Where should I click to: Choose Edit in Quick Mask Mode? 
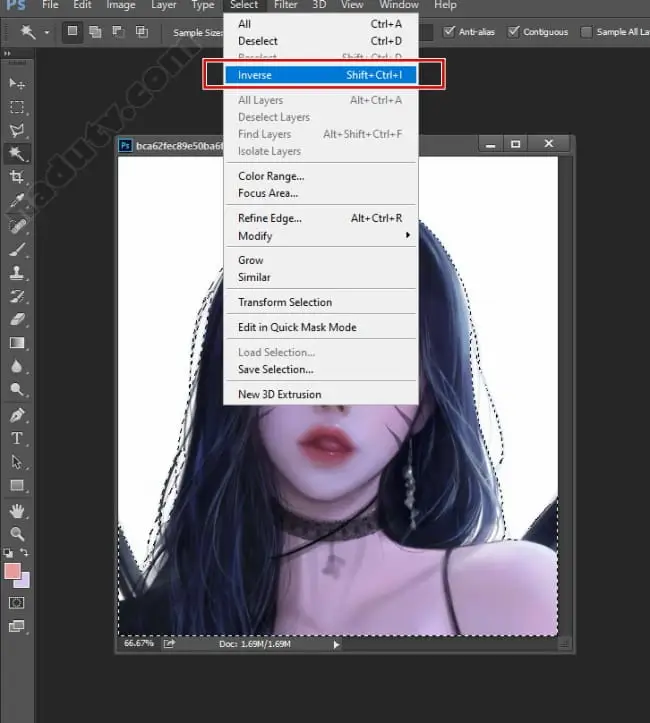[x=321, y=327]
